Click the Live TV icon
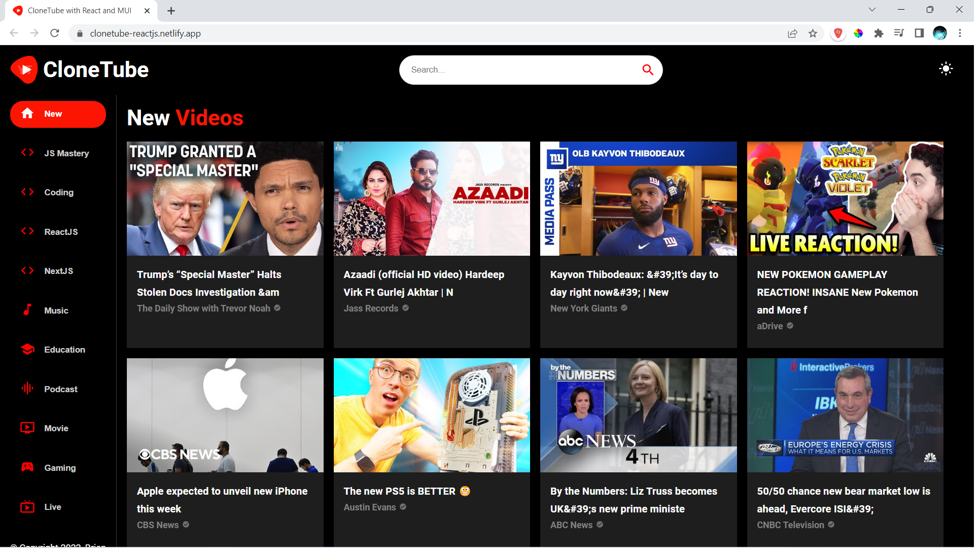Viewport: 980px width, 552px height. (x=27, y=509)
